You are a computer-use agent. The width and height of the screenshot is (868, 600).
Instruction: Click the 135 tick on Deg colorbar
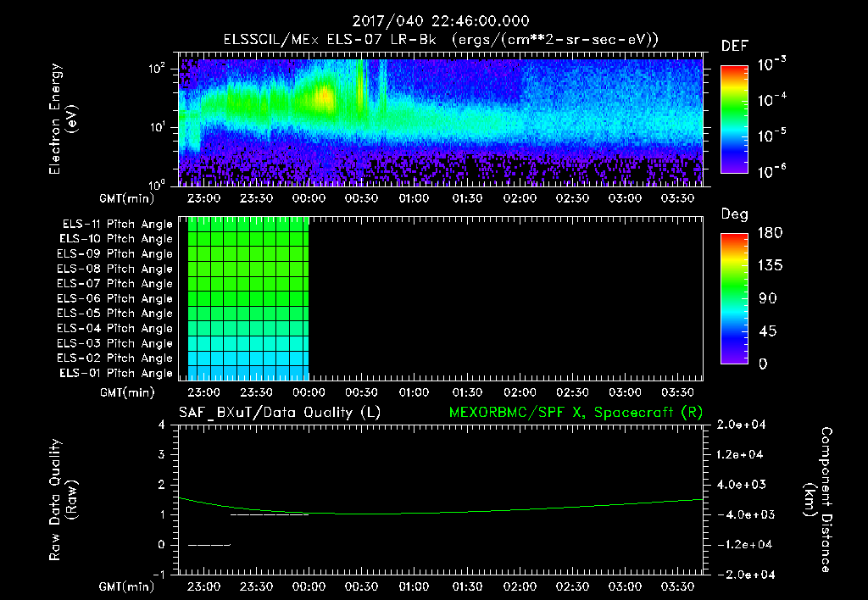tap(770, 266)
